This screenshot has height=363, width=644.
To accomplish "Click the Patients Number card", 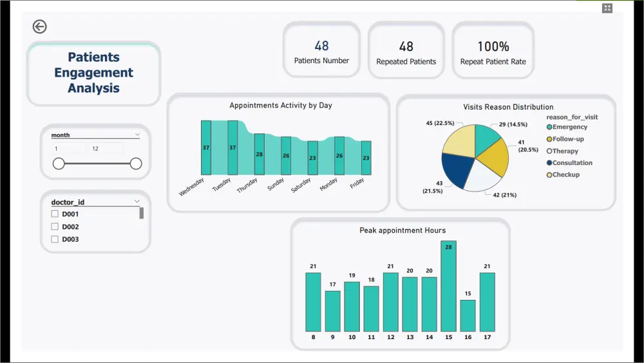I will pos(321,50).
